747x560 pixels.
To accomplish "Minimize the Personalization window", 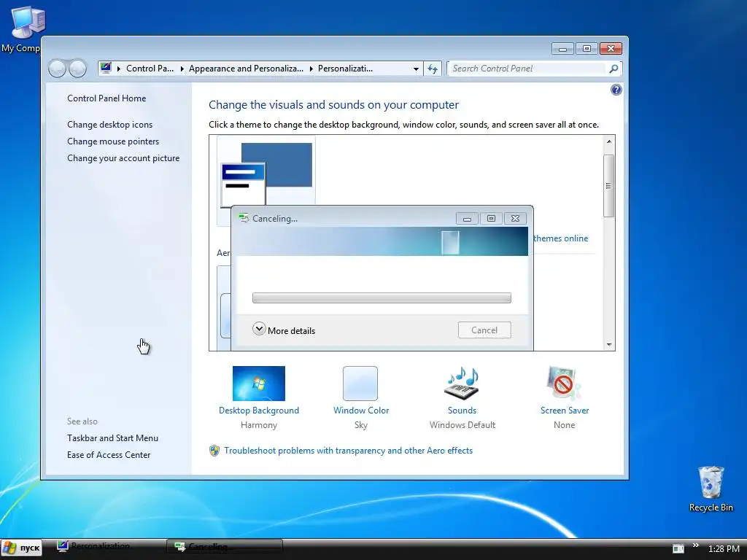I will pos(562,49).
